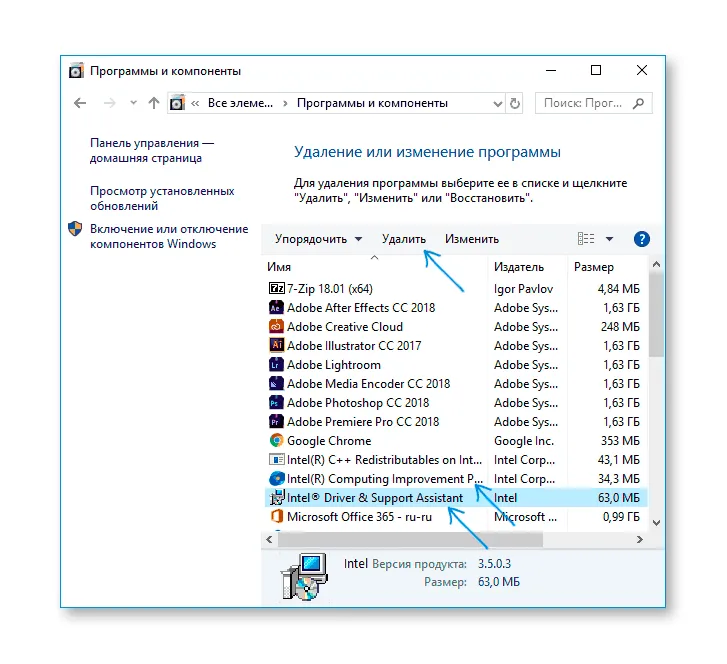727x664 pixels.
Task: Click the Adobe Media Encoder CC 2018 icon
Action: 276,383
